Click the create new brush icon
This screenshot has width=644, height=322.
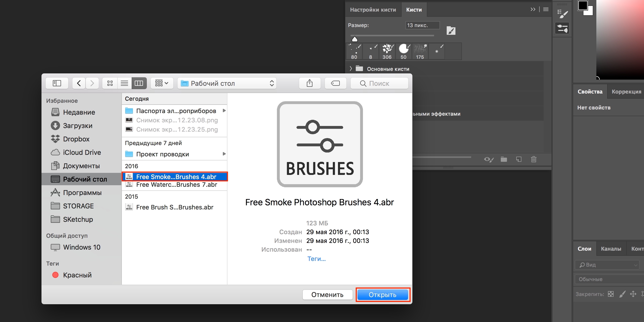click(519, 159)
